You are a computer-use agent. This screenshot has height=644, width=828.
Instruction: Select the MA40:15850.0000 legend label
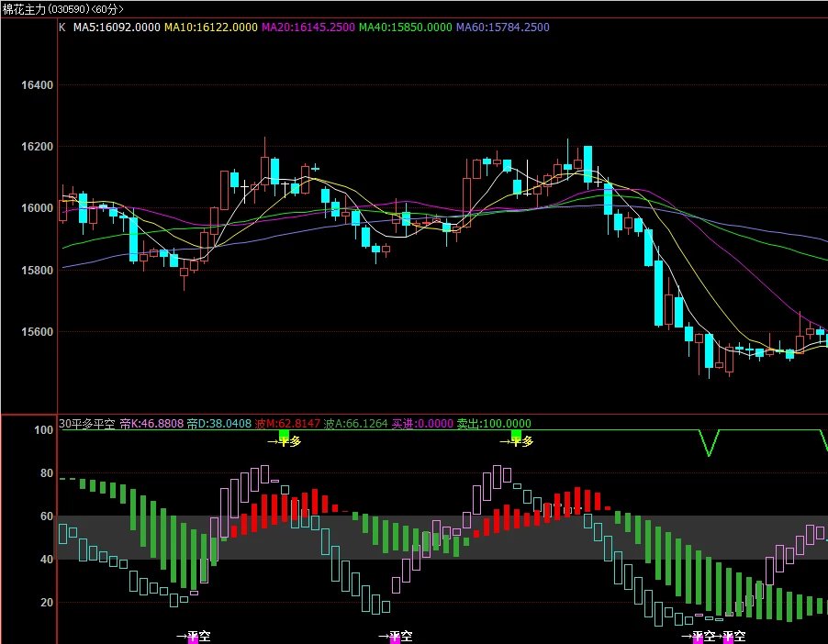(406, 28)
